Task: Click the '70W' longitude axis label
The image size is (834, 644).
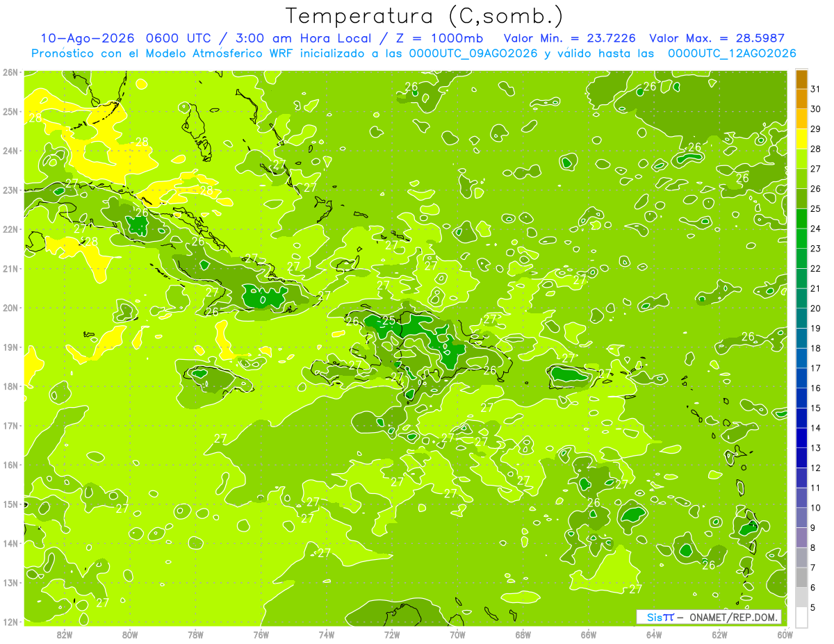Action: [457, 635]
